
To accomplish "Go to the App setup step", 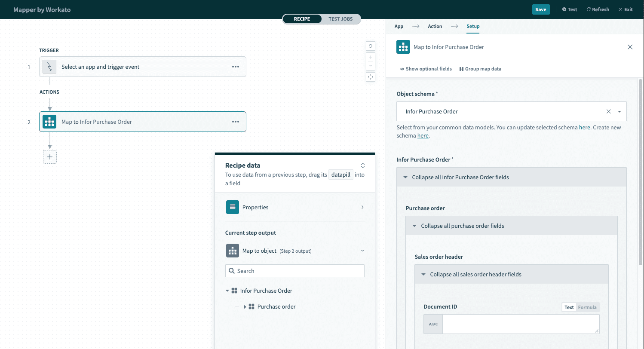I will click(x=399, y=26).
